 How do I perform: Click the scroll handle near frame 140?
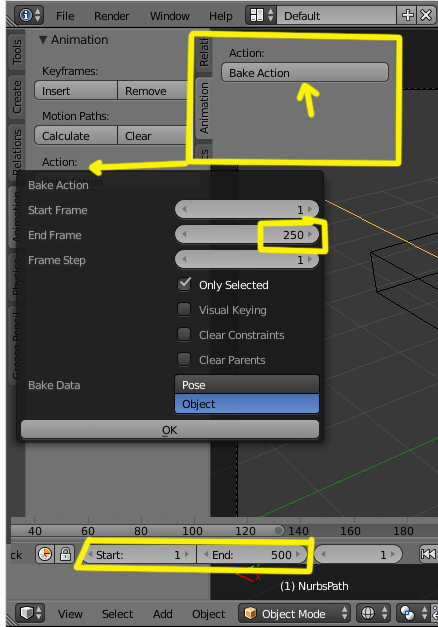pos(279,530)
